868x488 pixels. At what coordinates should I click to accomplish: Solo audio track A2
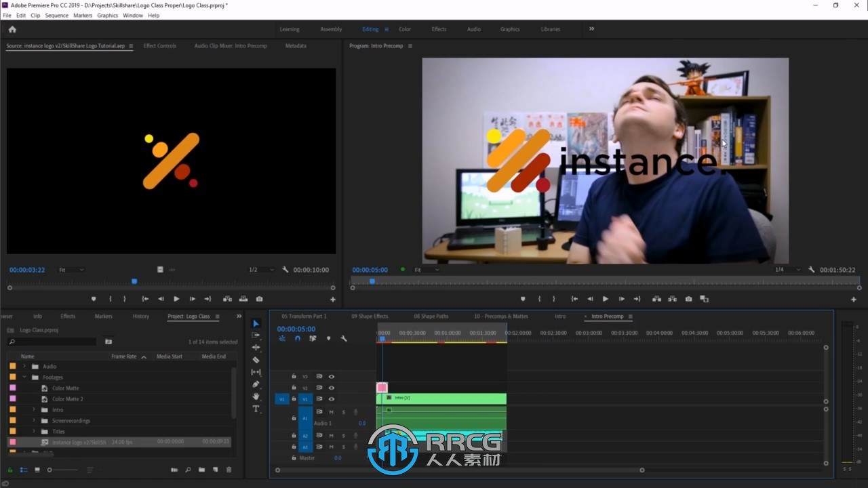(343, 435)
